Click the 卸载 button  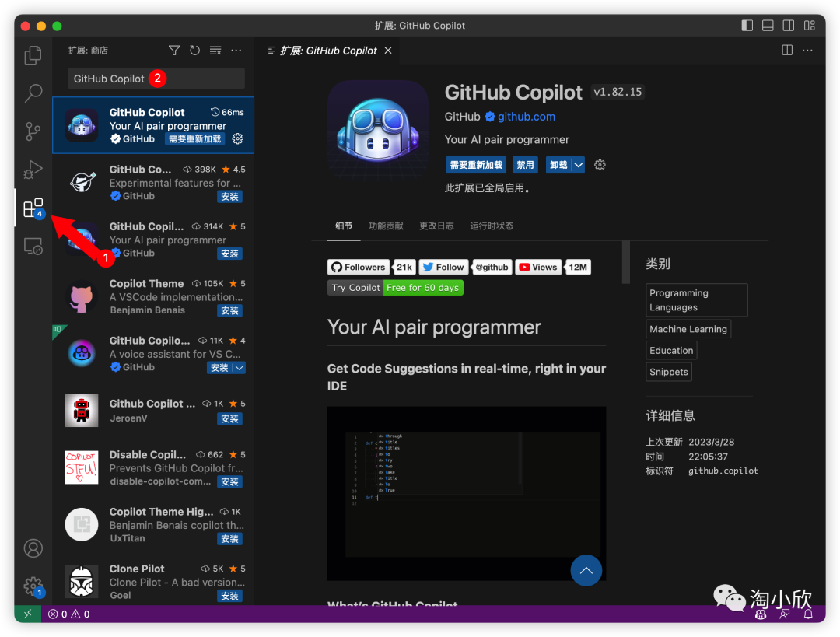[558, 165]
